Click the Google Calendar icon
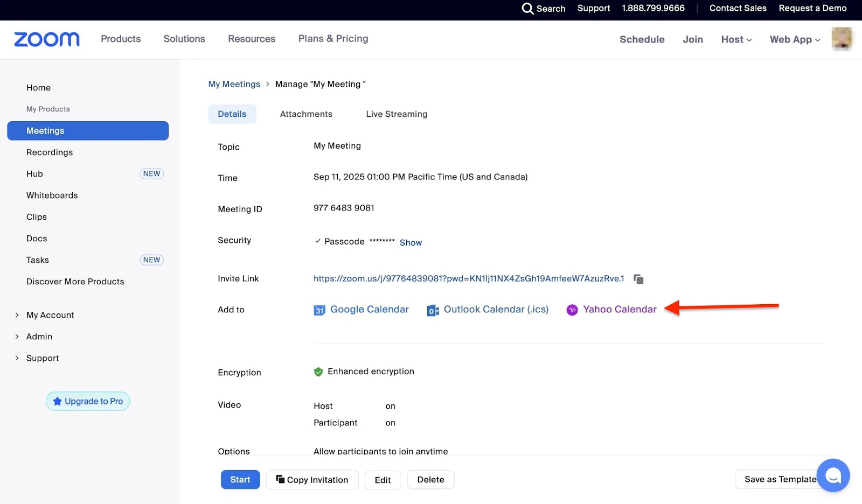The height and width of the screenshot is (504, 862). 319,310
